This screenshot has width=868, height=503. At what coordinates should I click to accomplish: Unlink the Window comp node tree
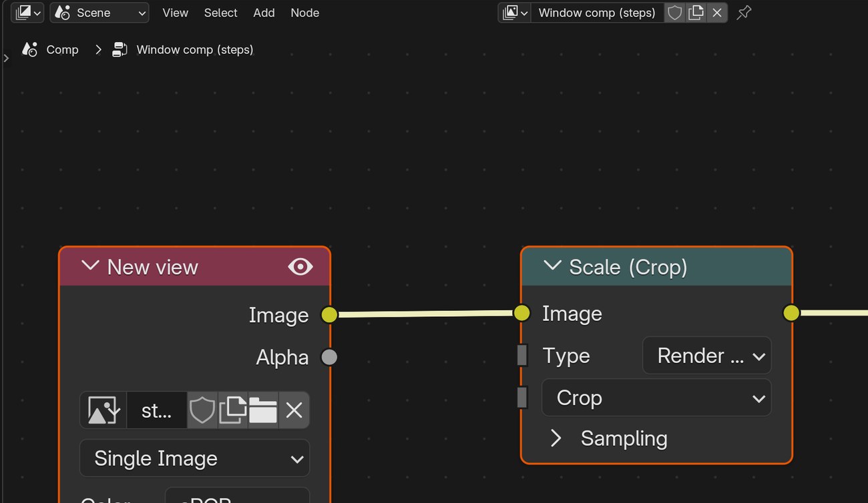[717, 13]
